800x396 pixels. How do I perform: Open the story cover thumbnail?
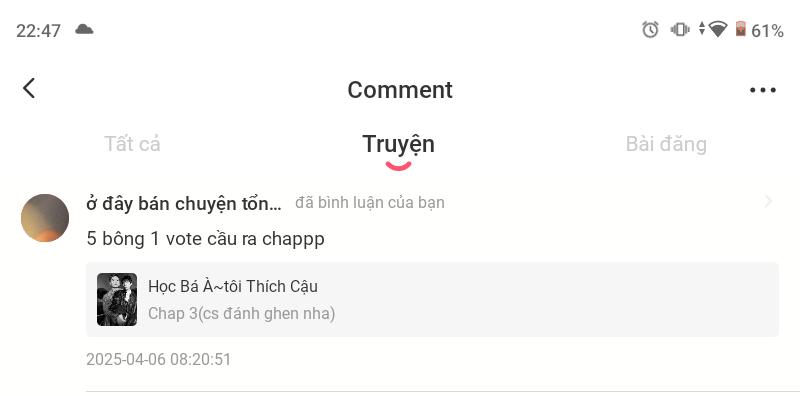coord(117,300)
